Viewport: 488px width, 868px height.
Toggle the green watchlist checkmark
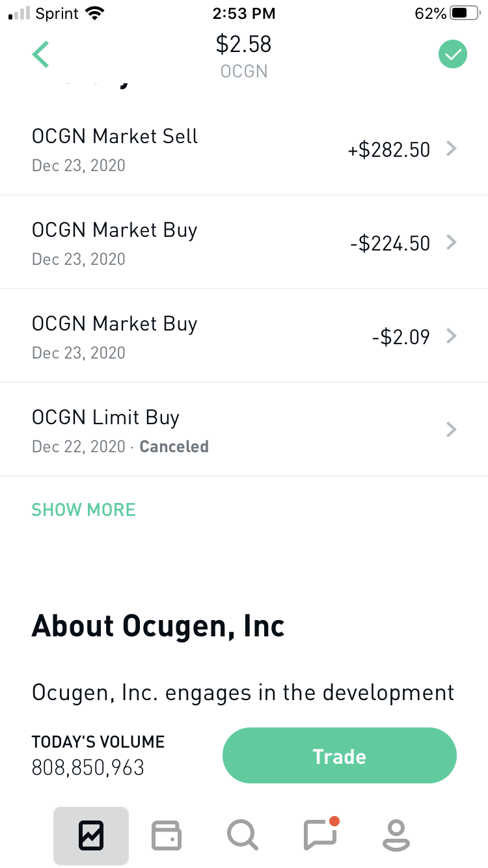pos(453,54)
